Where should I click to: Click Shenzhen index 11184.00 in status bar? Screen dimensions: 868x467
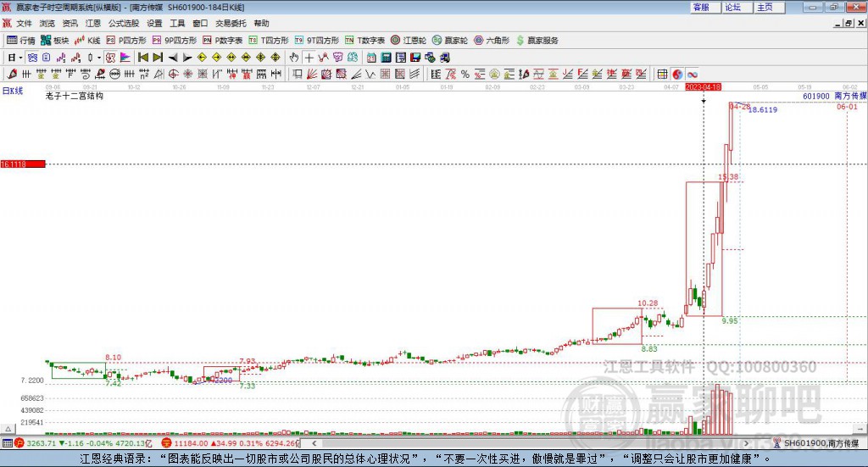tap(191, 443)
